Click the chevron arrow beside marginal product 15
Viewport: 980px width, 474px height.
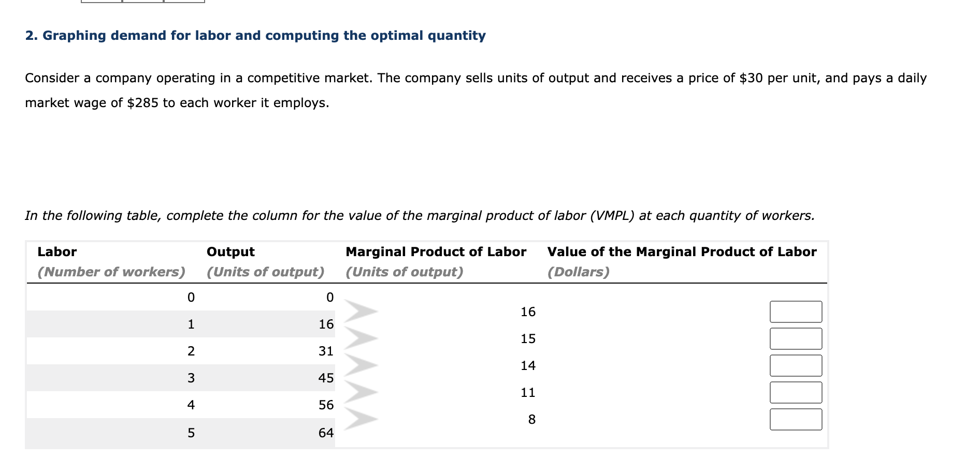coord(361,338)
